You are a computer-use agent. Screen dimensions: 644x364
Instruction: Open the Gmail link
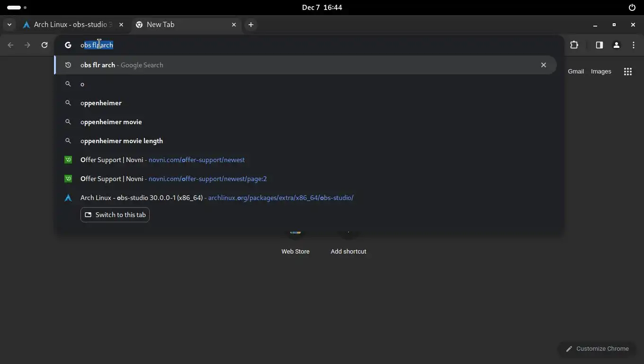[x=576, y=72]
